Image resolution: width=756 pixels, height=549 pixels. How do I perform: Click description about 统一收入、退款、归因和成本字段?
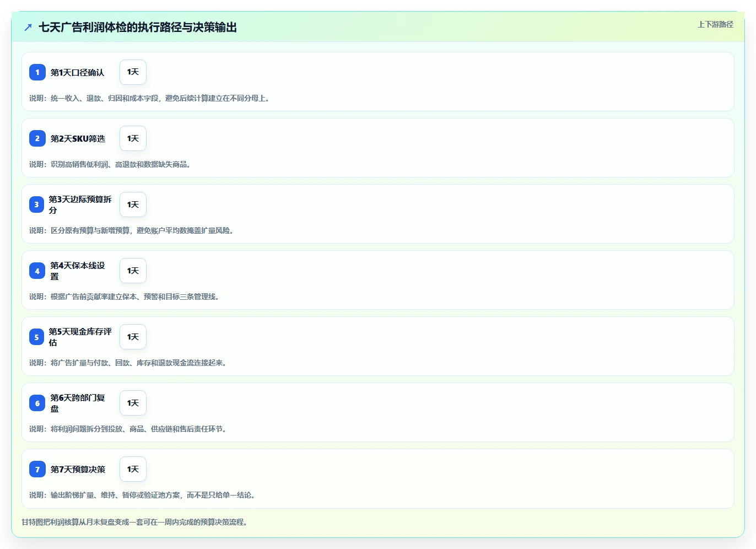point(150,98)
